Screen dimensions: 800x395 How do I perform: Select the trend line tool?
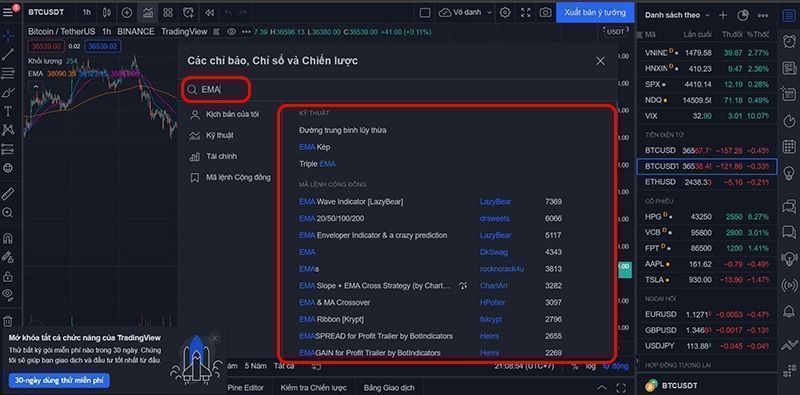(8, 55)
